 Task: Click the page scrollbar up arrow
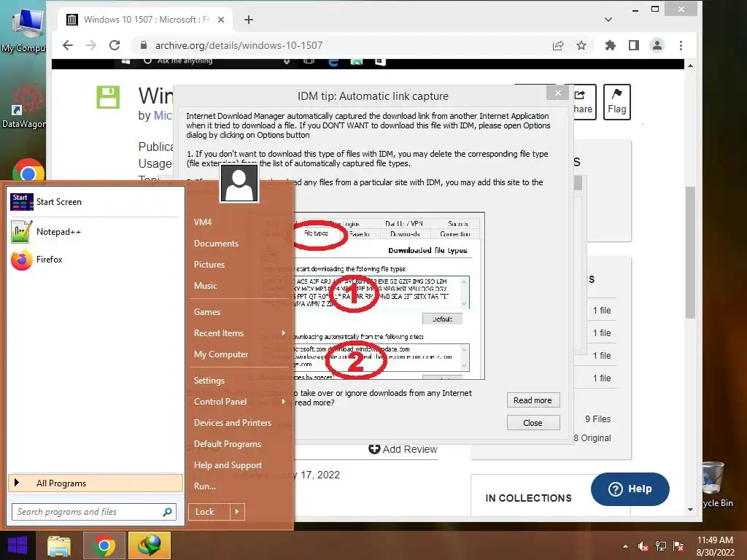[x=690, y=66]
